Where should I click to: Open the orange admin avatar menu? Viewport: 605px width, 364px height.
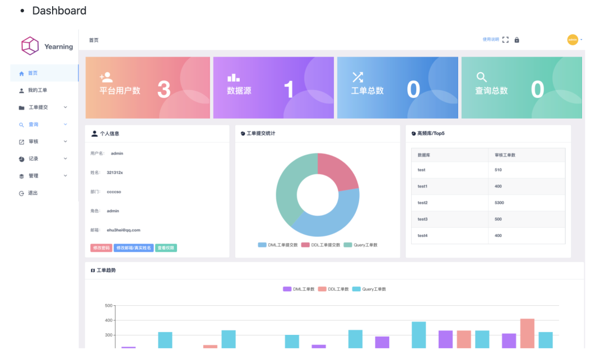tap(573, 39)
